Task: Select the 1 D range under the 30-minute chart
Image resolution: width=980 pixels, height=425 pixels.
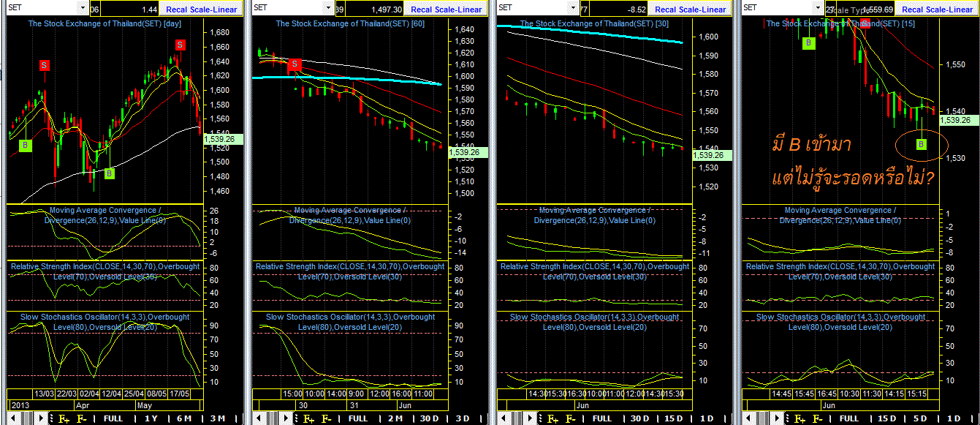Action: coord(707,418)
